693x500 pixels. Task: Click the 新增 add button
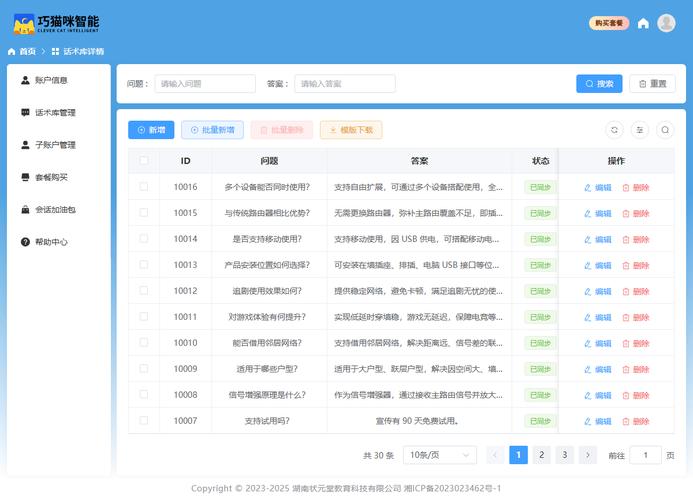(151, 130)
